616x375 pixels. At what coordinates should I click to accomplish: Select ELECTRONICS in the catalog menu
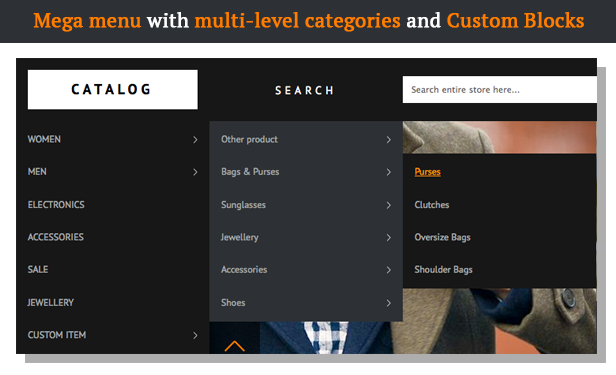pos(56,205)
